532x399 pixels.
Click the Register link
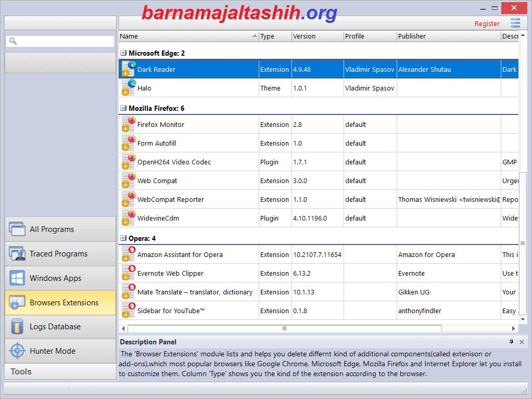pyautogui.click(x=487, y=24)
